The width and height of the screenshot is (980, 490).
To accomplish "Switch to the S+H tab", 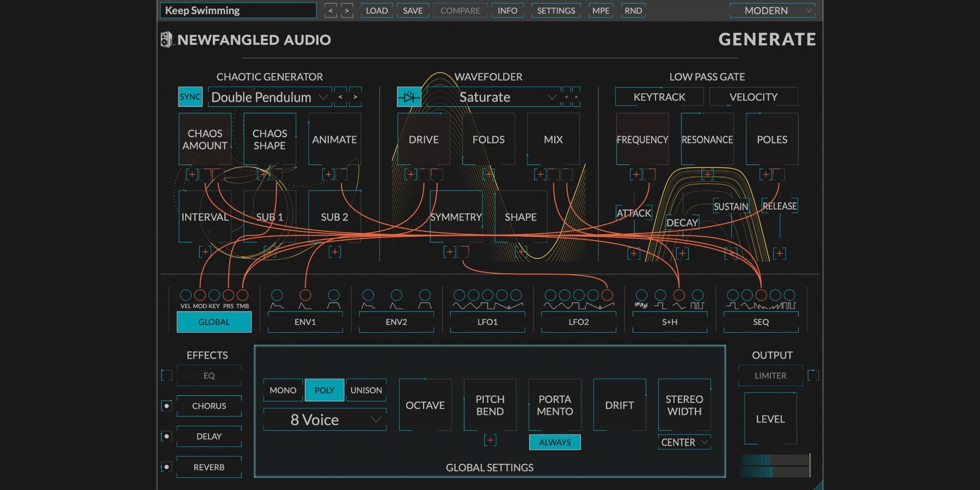I will 670,322.
